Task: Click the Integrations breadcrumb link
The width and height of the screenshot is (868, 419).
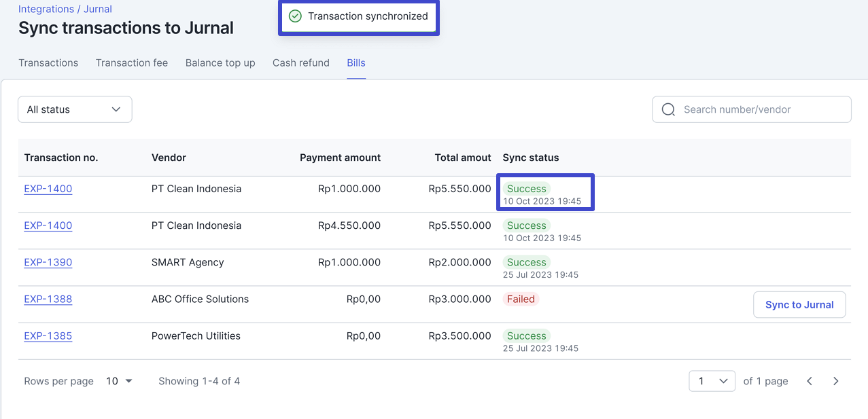Action: (x=46, y=9)
